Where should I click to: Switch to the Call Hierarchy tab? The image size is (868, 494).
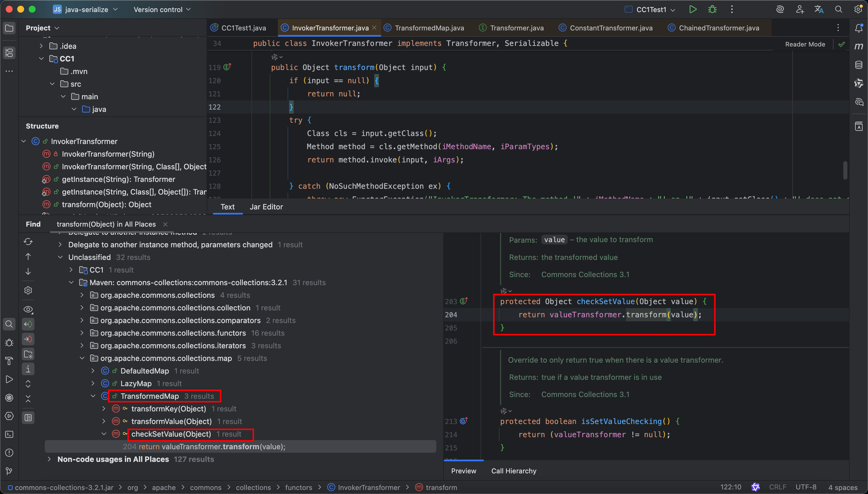pos(514,471)
